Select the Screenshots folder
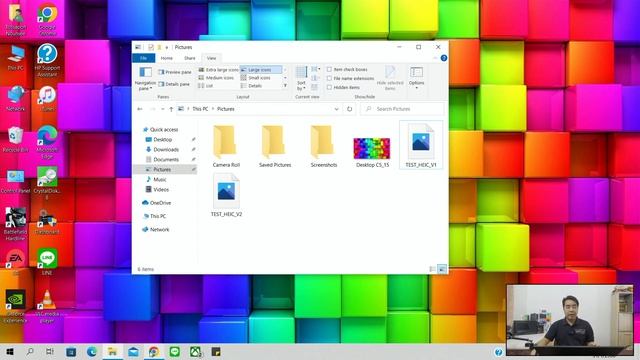This screenshot has height=360, width=640. [324, 146]
